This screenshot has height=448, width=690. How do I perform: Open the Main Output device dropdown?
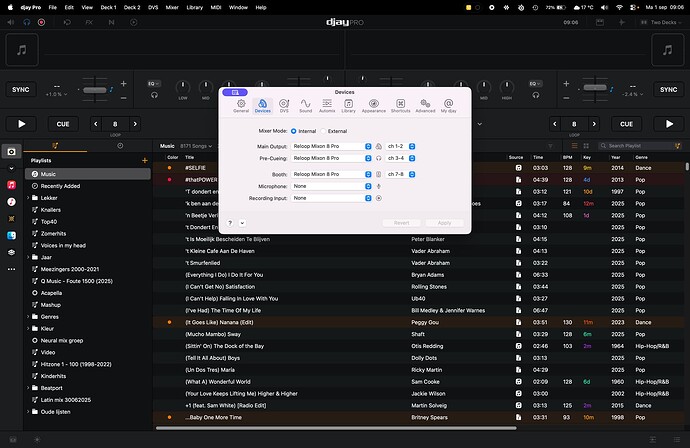(x=331, y=146)
